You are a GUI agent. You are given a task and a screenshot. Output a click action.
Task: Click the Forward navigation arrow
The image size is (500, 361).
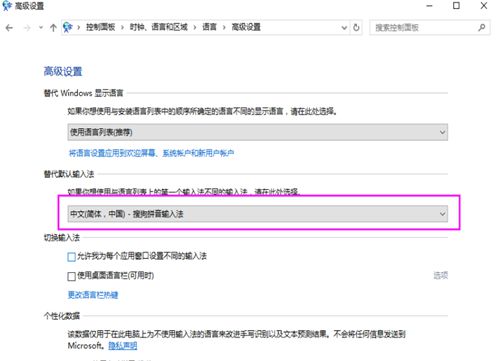coord(27,28)
